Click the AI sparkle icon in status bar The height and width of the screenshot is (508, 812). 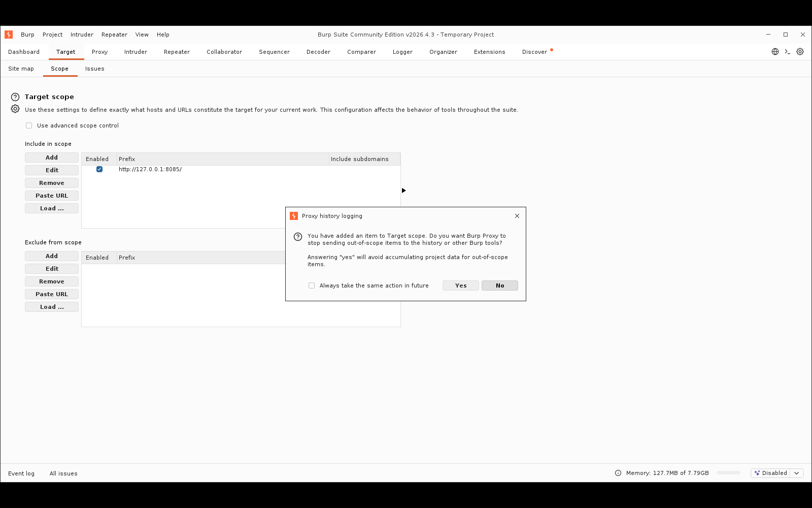757,473
